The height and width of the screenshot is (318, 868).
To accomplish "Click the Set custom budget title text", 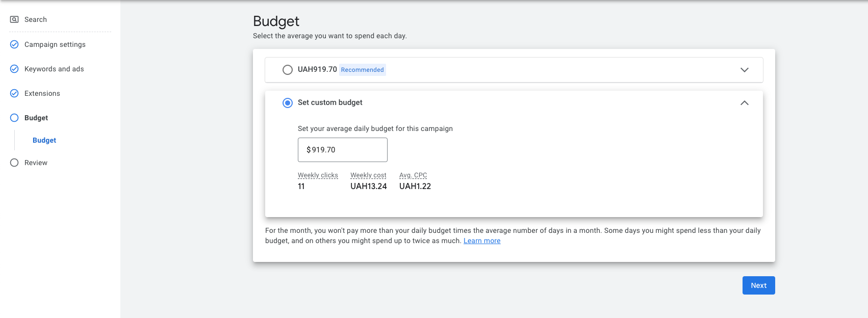I will (330, 102).
